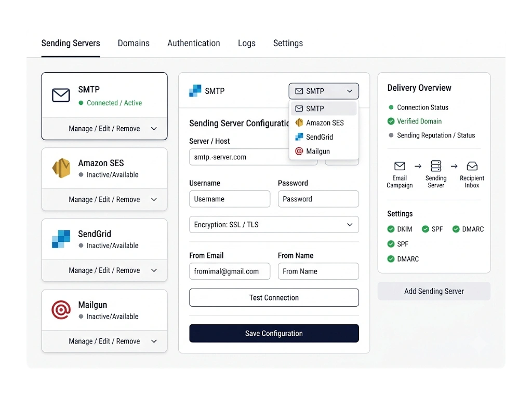Click the Verified Domain text

click(419, 121)
